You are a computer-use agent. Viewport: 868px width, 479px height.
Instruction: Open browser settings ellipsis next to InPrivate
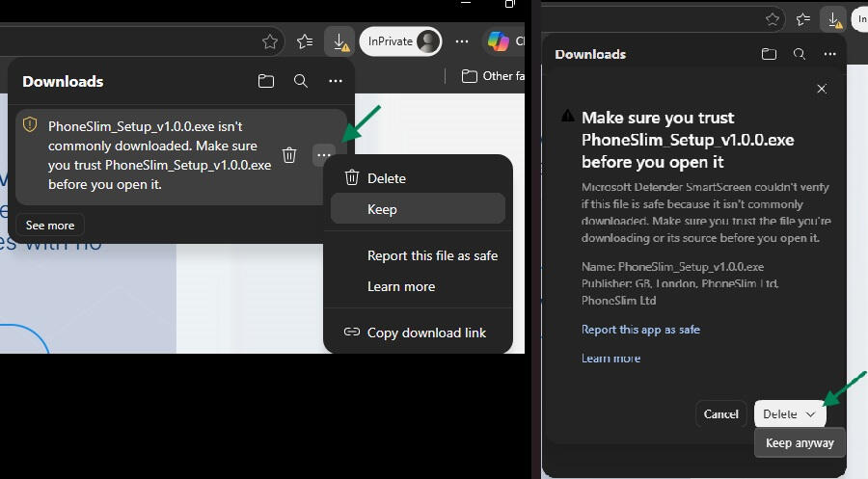(462, 41)
